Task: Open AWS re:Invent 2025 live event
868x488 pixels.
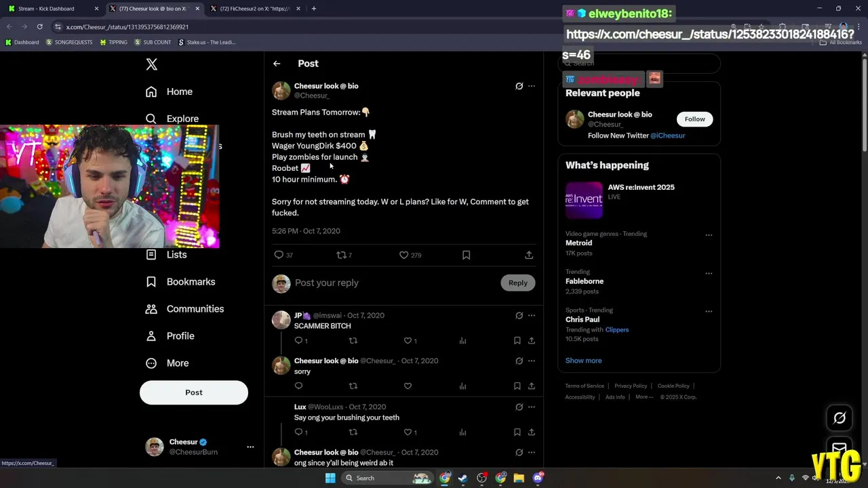Action: [x=639, y=200]
